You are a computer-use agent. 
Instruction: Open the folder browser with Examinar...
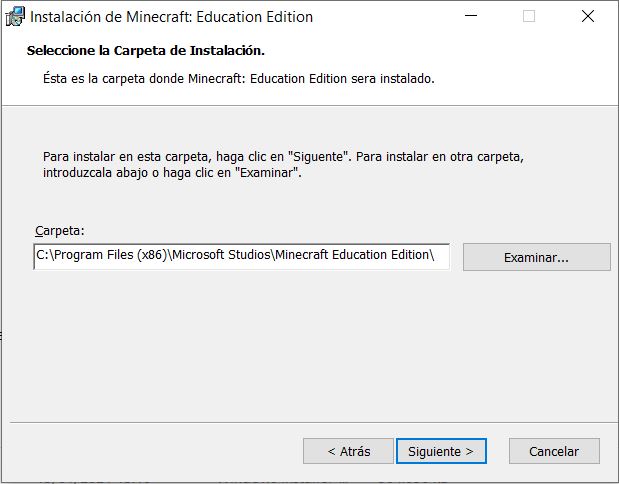(536, 257)
